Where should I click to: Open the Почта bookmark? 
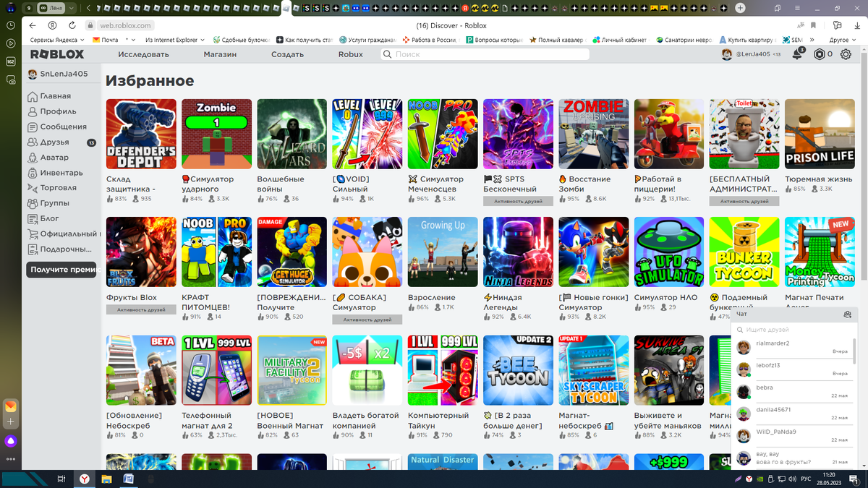106,40
